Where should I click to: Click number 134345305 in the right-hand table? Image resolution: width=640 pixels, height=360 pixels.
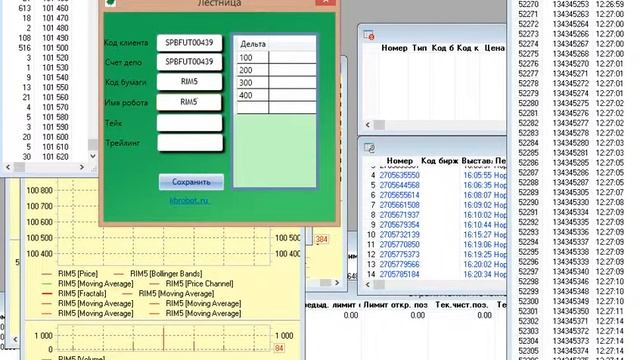pos(571,192)
